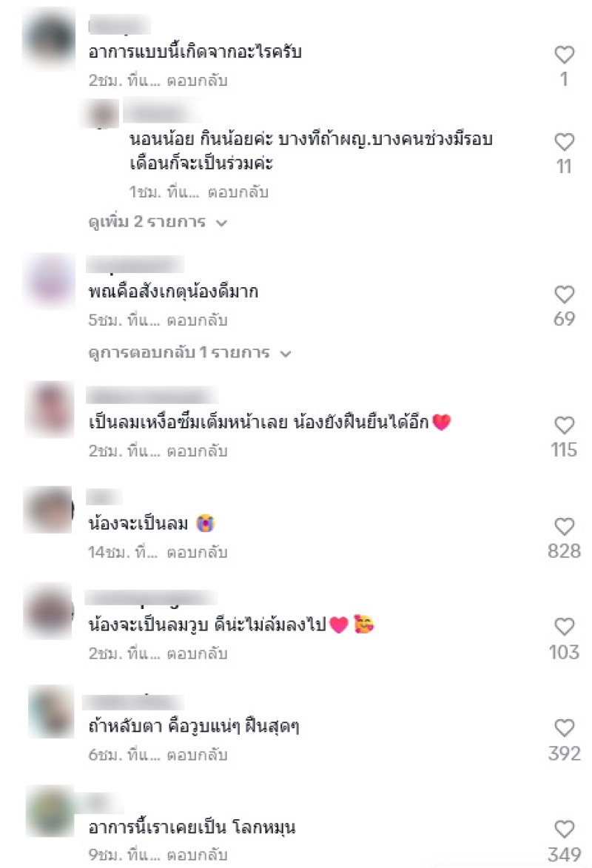Reply to the นอนน้อย กินน้อยค่ะ reply

pos(238,192)
